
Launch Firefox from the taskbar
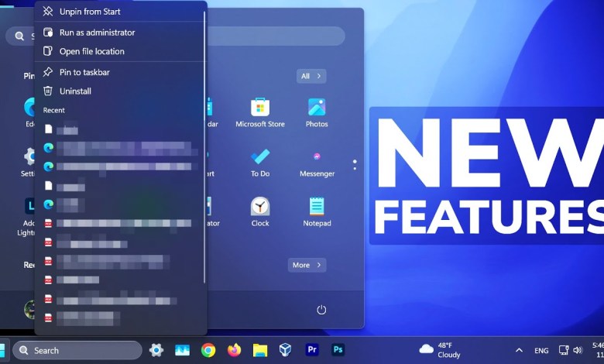click(x=234, y=350)
